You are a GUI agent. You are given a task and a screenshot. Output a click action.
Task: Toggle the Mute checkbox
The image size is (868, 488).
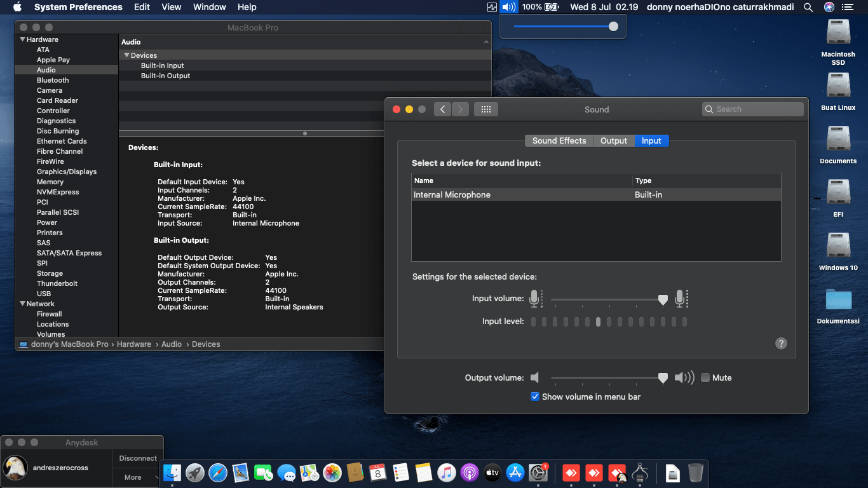tap(705, 377)
